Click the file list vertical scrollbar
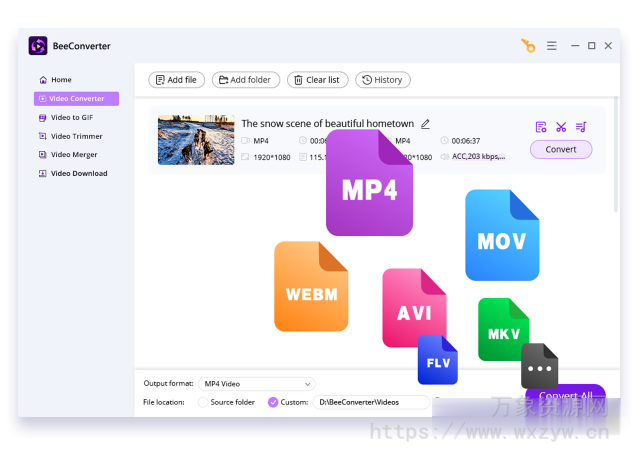 coord(616,155)
